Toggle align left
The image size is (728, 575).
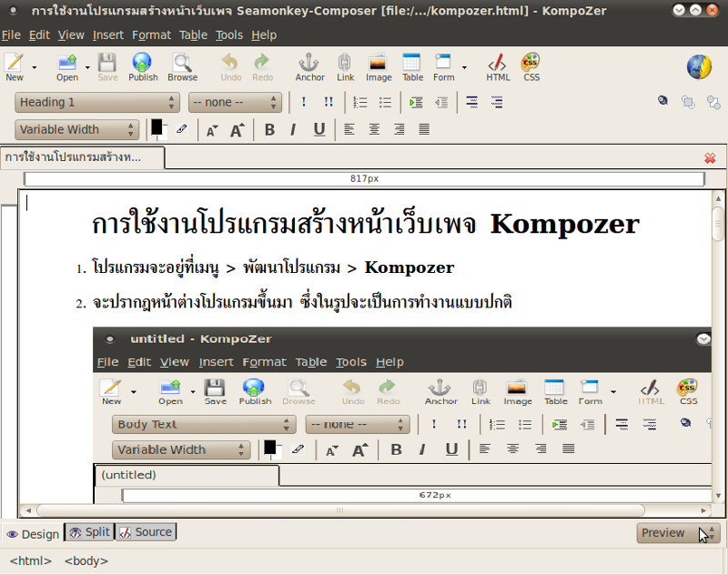pyautogui.click(x=349, y=129)
